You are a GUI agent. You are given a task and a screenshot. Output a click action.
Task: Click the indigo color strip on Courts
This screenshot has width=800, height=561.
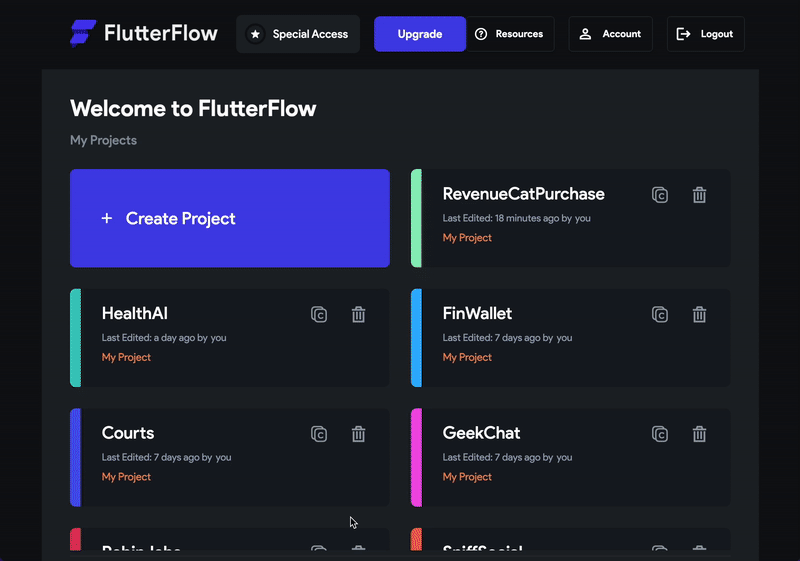coord(76,457)
